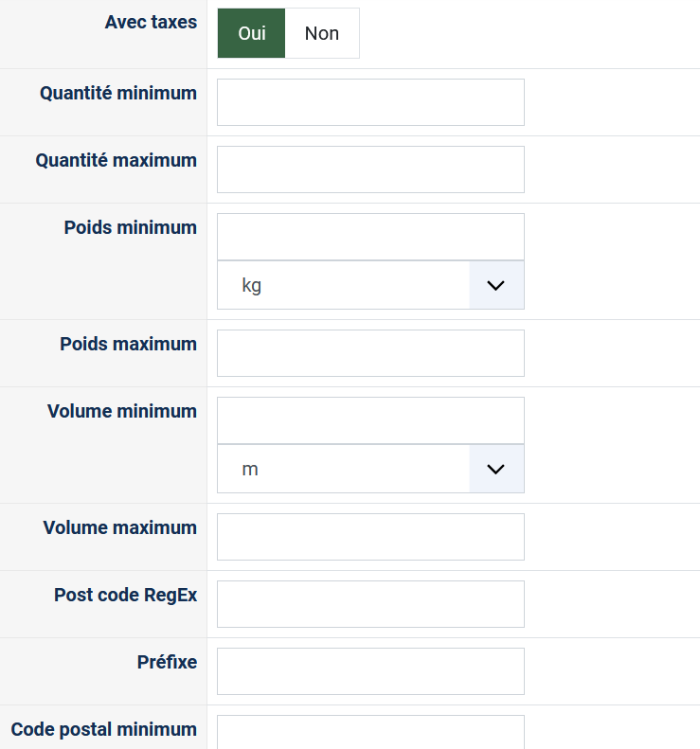Click the Poids maximum label
This screenshot has width=700, height=749.
[128, 344]
